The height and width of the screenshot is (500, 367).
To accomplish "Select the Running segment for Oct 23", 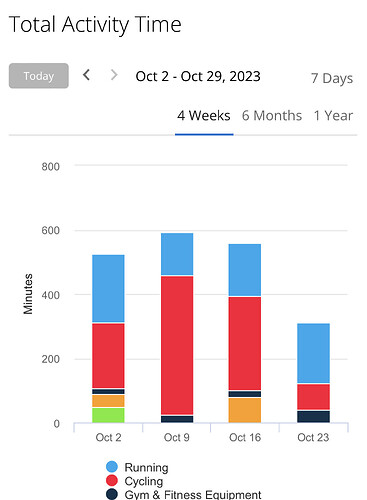I will pyautogui.click(x=313, y=353).
